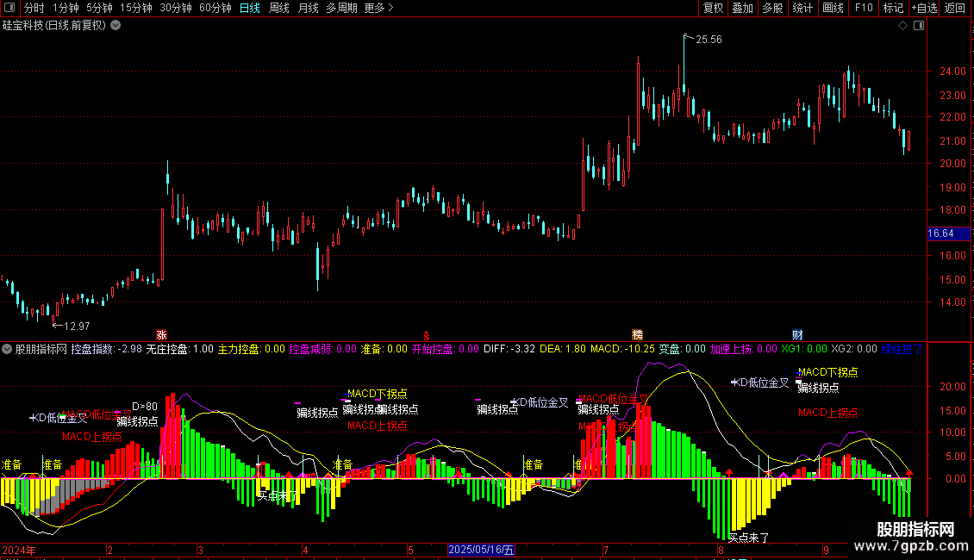Click the 榜 ranking event marker
Viewport: 974px width, 560px height.
point(637,335)
